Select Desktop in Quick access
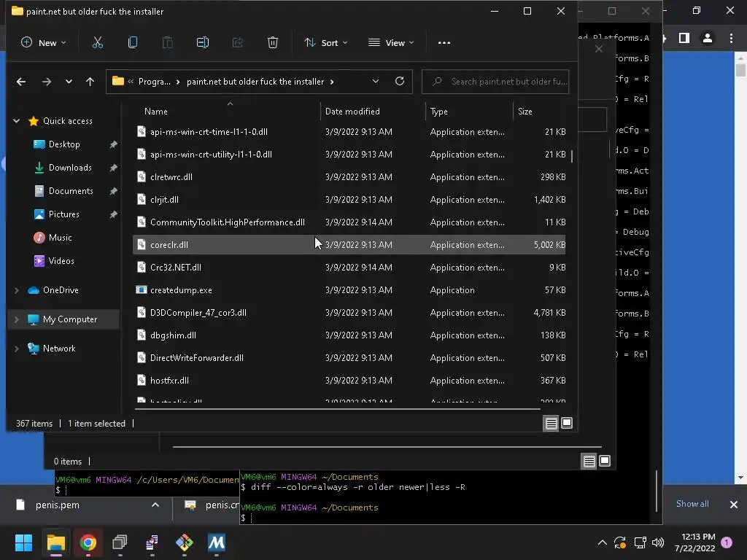Image resolution: width=747 pixels, height=560 pixels. pos(64,144)
